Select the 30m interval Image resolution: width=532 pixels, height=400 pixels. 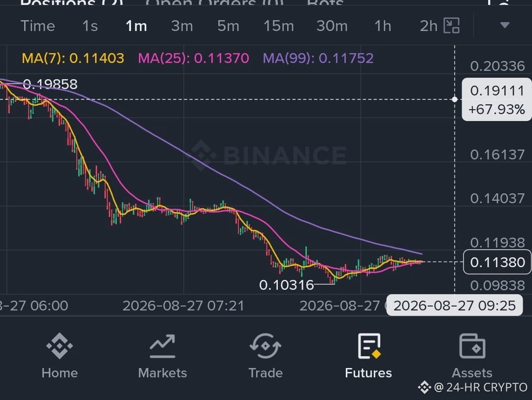tap(332, 26)
